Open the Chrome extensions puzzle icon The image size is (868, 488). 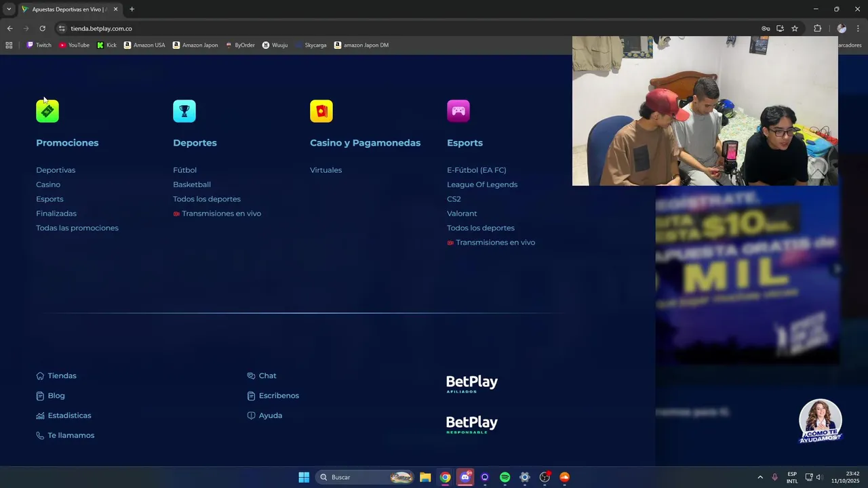(x=817, y=28)
